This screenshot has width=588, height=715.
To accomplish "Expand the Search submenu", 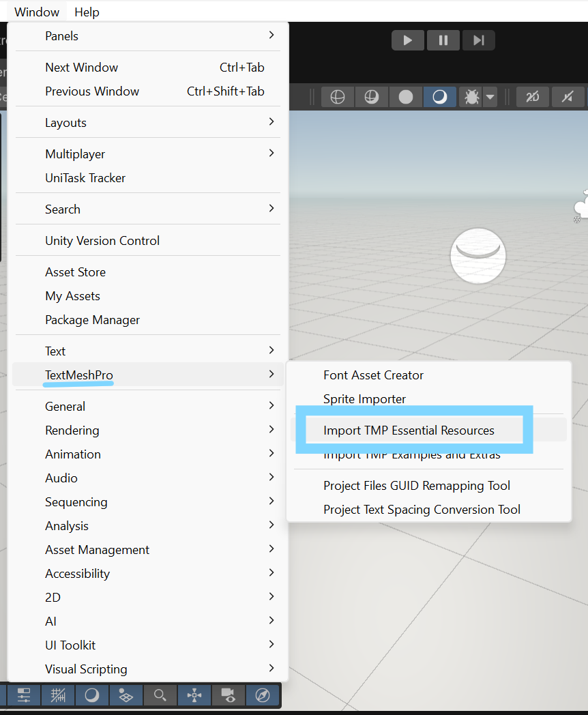I will 148,209.
